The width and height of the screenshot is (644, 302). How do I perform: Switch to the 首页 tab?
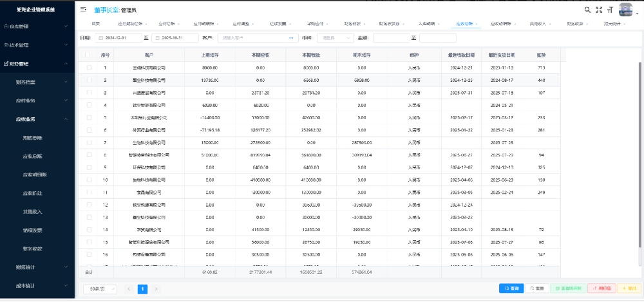coord(95,23)
